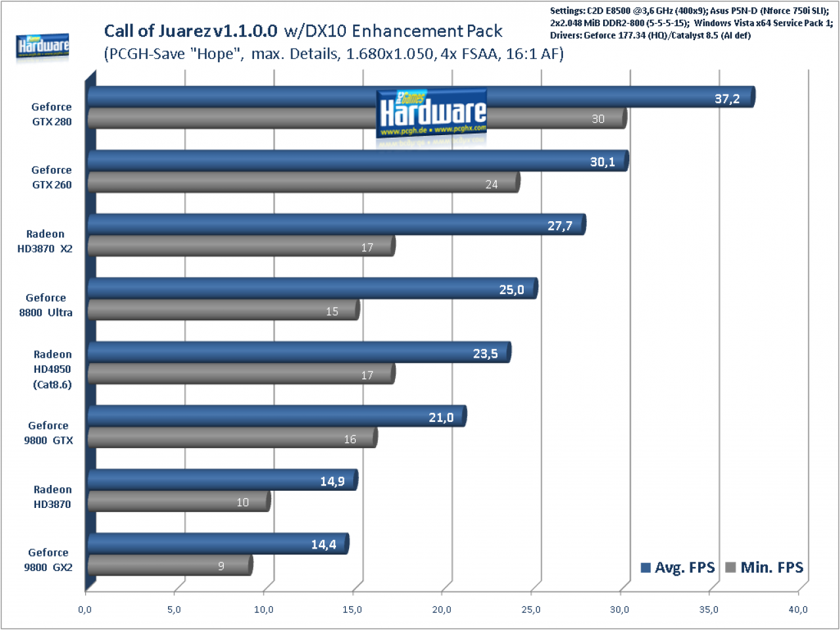Select the 9 min value for 9800 GX2
840x630 pixels.
pyautogui.click(x=221, y=566)
